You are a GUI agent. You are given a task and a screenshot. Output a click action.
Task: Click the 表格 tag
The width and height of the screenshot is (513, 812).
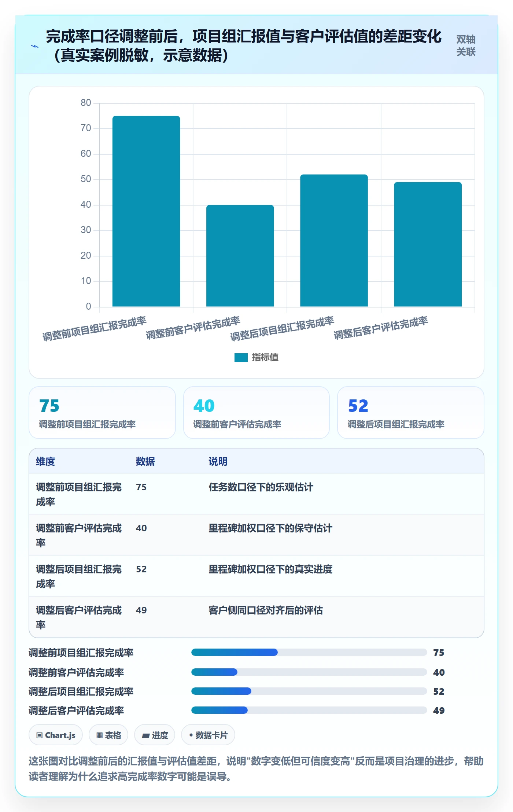[x=108, y=735]
